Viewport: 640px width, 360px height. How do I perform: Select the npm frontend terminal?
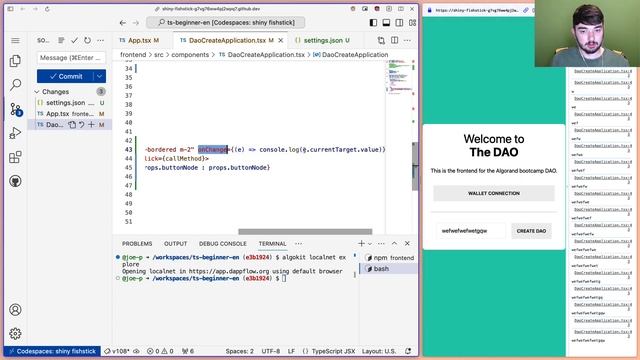click(x=389, y=258)
